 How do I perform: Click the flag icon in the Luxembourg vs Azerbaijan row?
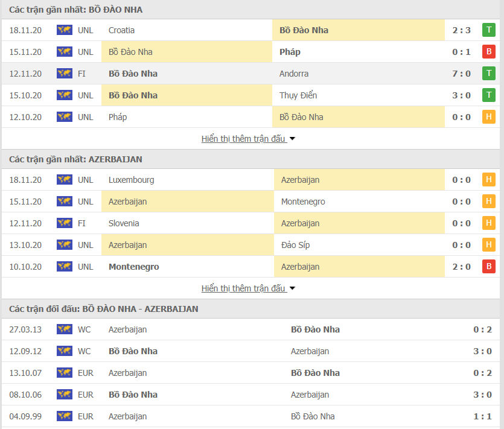pyautogui.click(x=64, y=180)
